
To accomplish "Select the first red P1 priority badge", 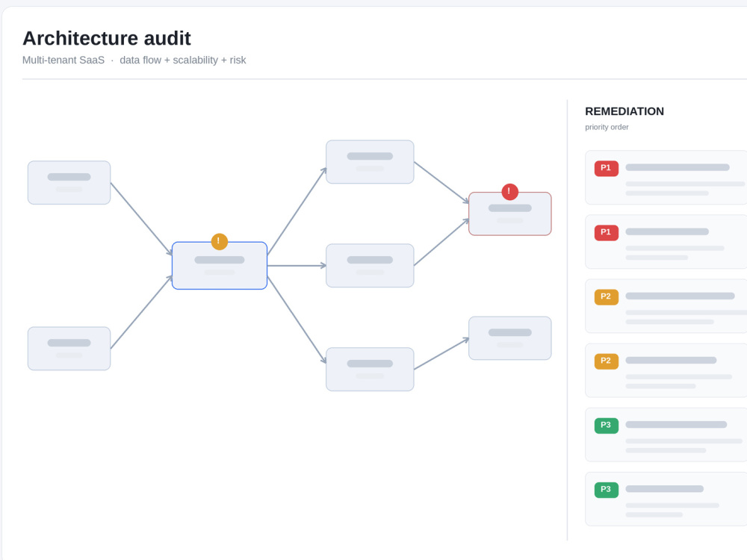I will [x=606, y=168].
